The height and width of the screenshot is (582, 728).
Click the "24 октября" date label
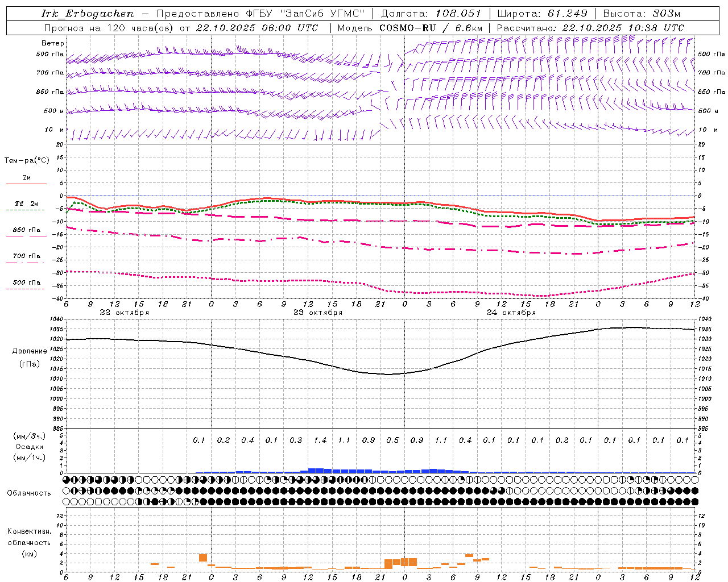(x=511, y=313)
